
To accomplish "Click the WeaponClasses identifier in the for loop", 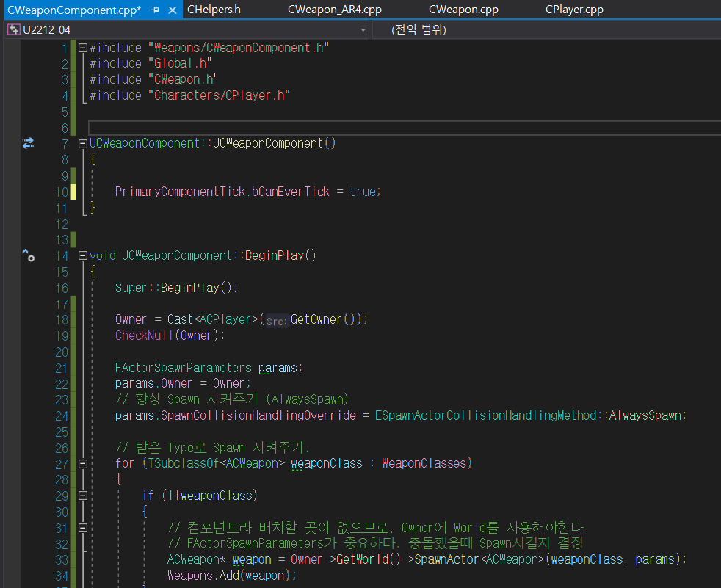I will (x=424, y=463).
